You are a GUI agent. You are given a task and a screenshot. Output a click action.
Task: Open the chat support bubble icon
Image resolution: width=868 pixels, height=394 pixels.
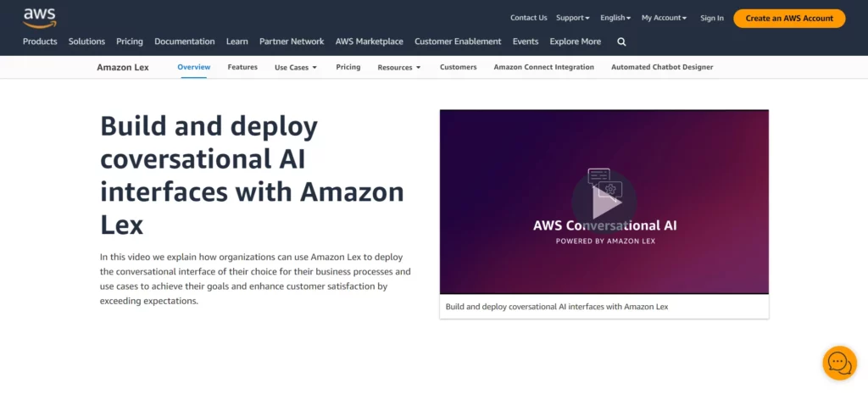pyautogui.click(x=839, y=363)
